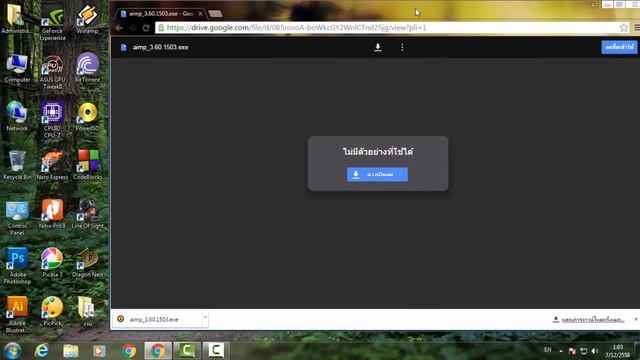Open Adobe Illustrator desktop shortcut

tap(17, 315)
